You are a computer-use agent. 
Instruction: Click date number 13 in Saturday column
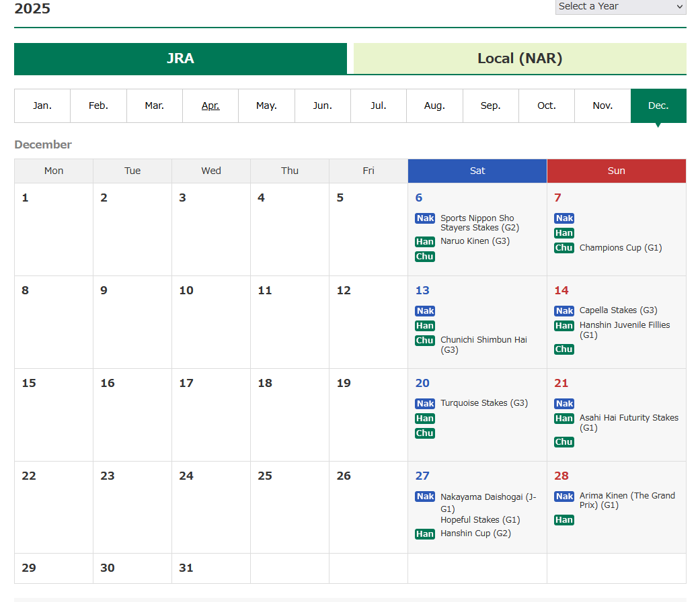coord(422,291)
